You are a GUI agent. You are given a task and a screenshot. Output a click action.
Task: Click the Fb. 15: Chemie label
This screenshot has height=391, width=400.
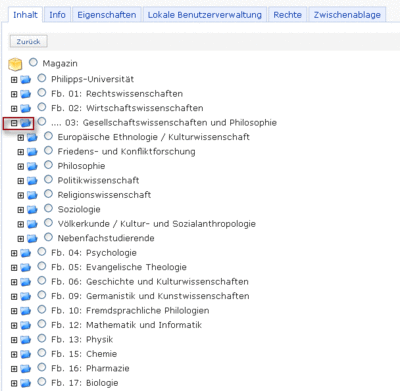click(84, 354)
